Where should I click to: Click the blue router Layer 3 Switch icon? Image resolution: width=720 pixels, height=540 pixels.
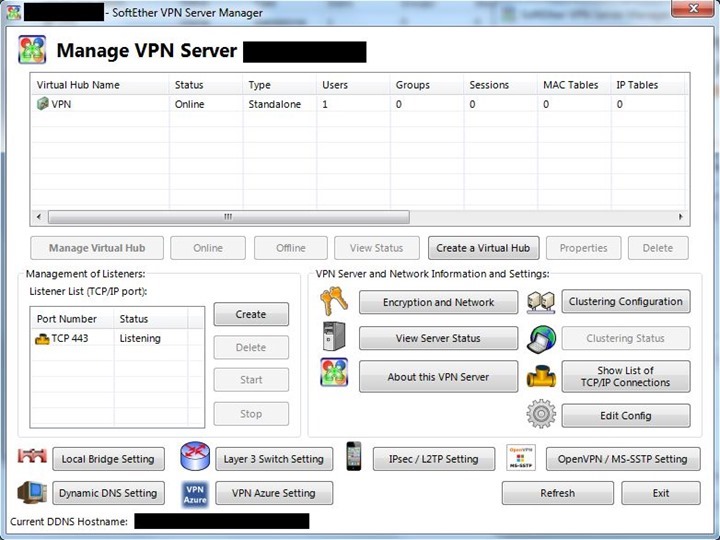(x=195, y=456)
